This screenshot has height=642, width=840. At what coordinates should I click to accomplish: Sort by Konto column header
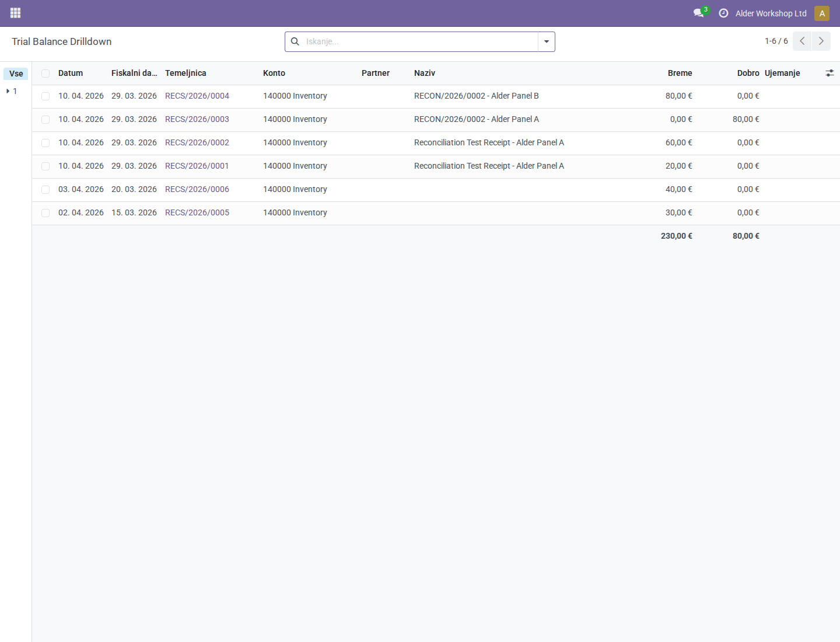click(x=274, y=73)
